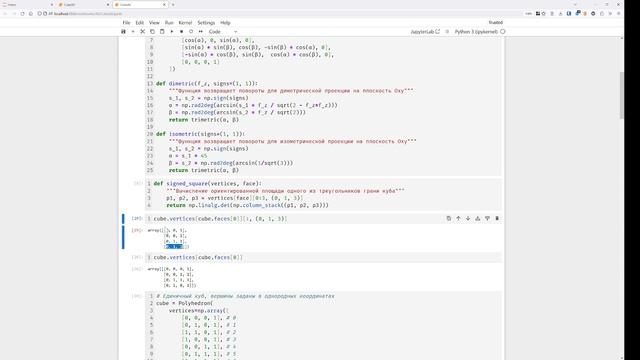Save the notebook with the disk icon
The image size is (640, 360).
pos(123,31)
